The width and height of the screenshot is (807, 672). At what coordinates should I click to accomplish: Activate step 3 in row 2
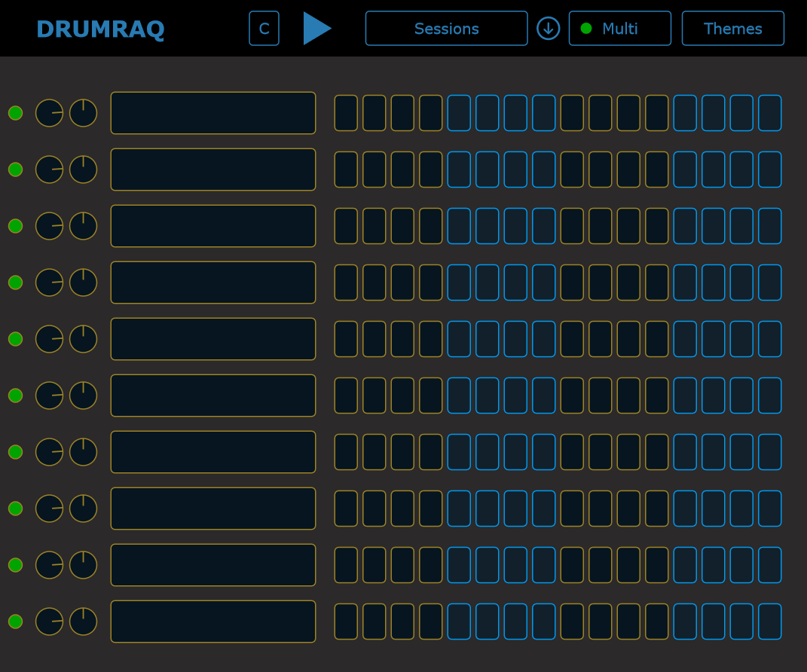pos(402,170)
